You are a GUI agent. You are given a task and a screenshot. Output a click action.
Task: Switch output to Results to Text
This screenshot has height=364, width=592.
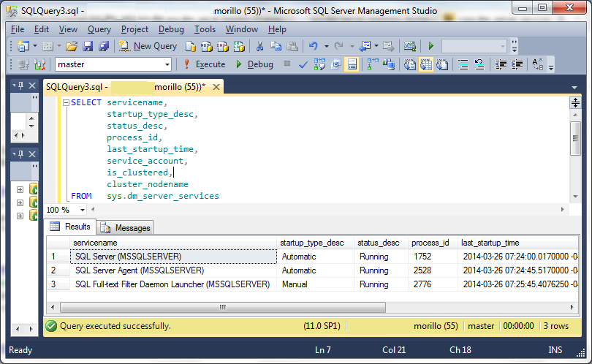tap(409, 64)
